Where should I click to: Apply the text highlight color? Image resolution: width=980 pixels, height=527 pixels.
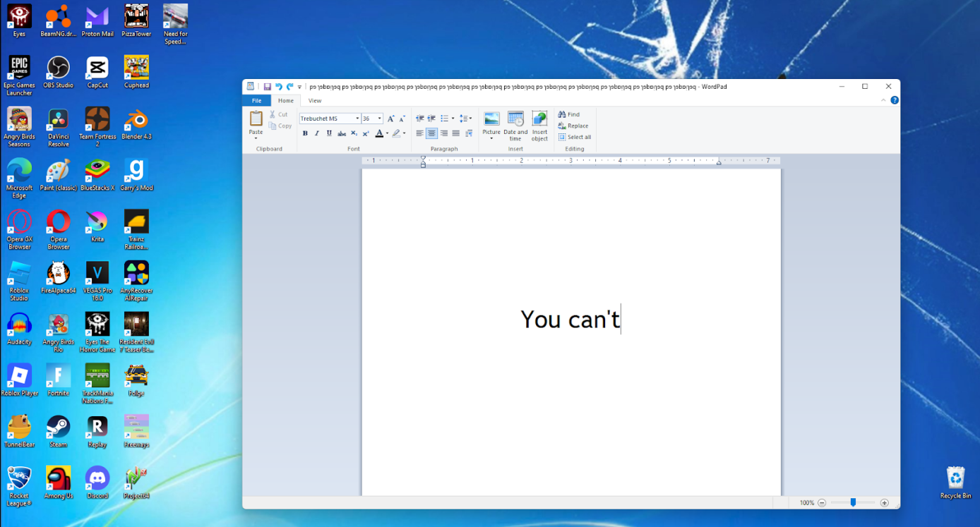click(x=396, y=133)
